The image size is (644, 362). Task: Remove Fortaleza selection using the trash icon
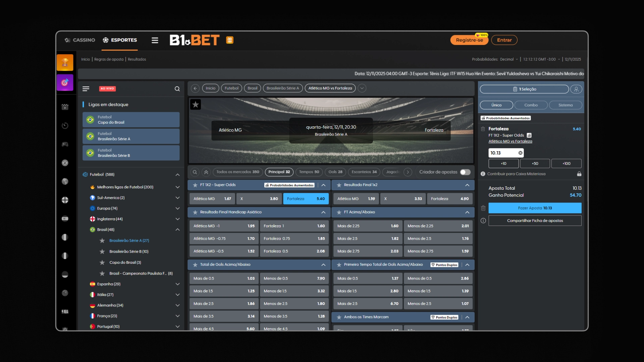[x=483, y=129]
